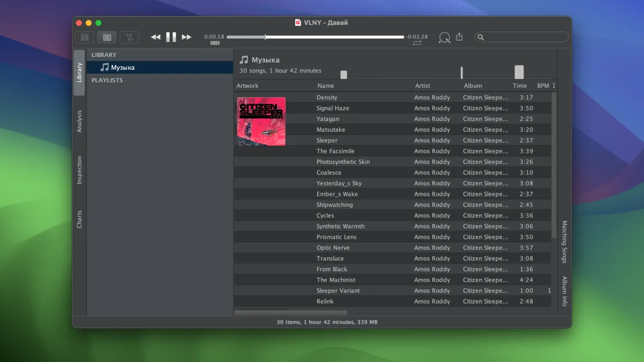Toggle repeat playback mode
Image resolution: width=644 pixels, height=362 pixels.
[x=417, y=43]
